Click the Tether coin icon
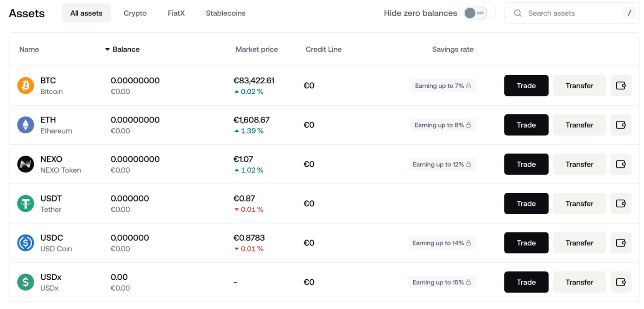The height and width of the screenshot is (309, 644). [x=26, y=203]
